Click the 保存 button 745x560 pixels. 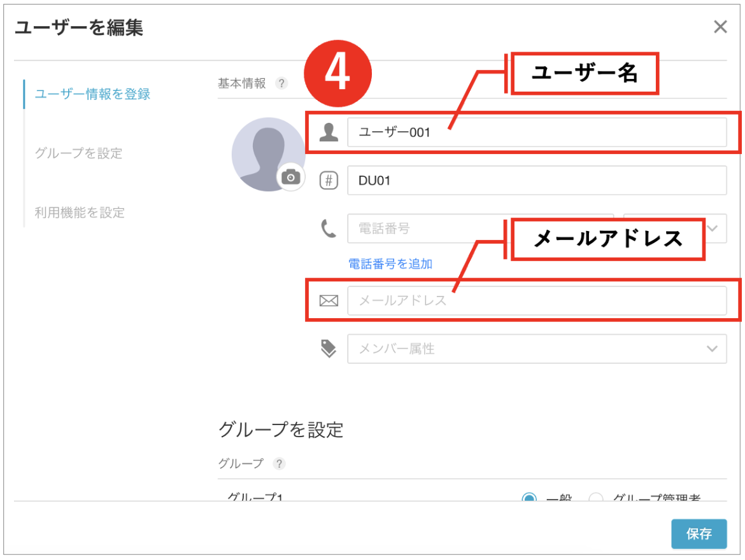coord(699,534)
